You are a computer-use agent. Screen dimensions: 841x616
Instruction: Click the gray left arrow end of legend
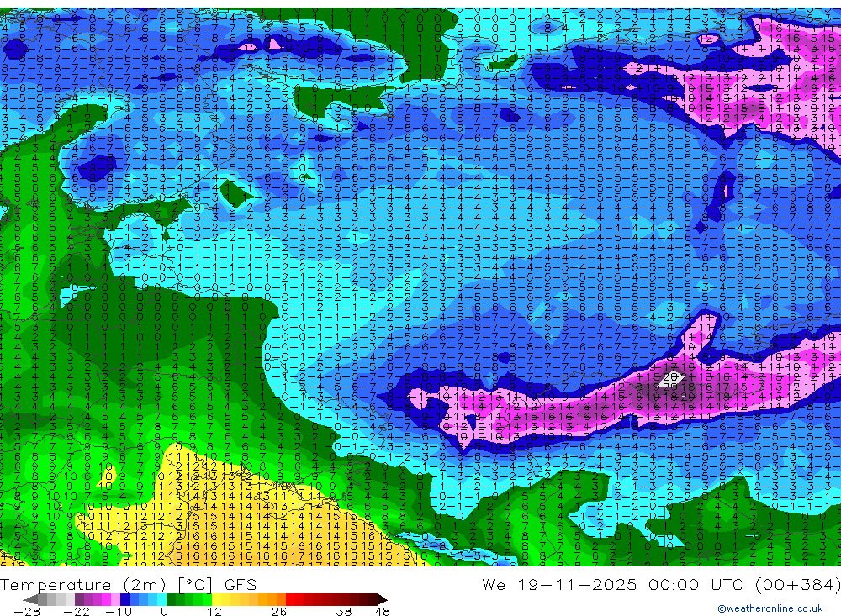[30, 600]
